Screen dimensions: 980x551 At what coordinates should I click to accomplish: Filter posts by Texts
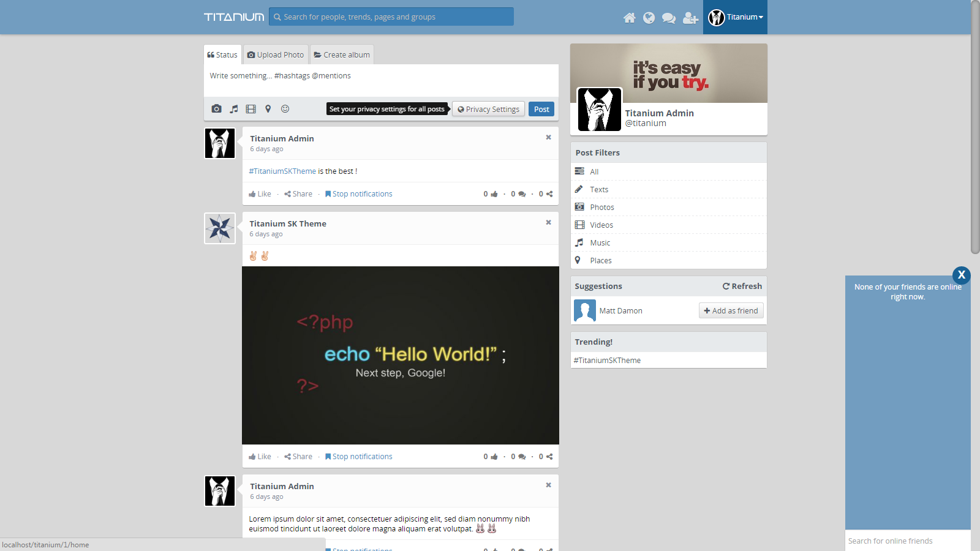click(669, 189)
